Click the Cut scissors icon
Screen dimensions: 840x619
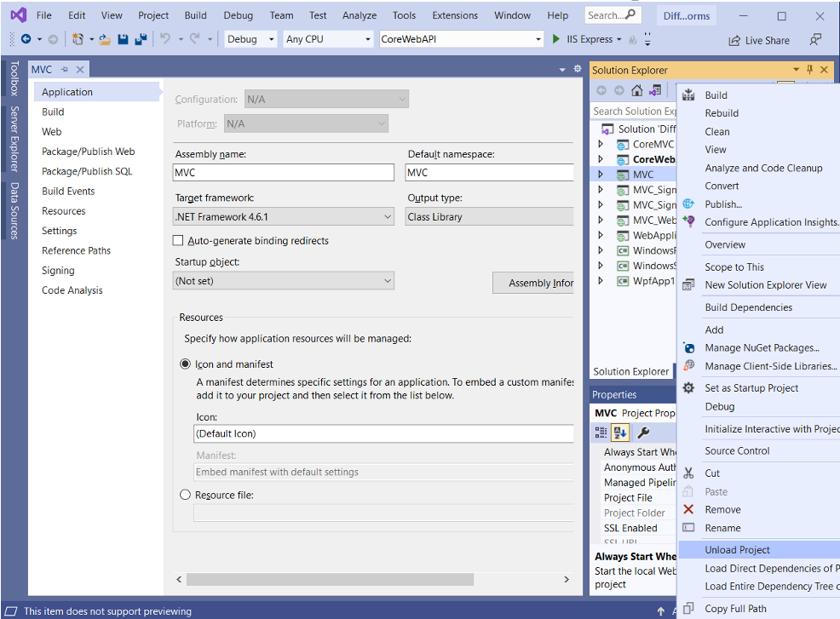tap(688, 473)
